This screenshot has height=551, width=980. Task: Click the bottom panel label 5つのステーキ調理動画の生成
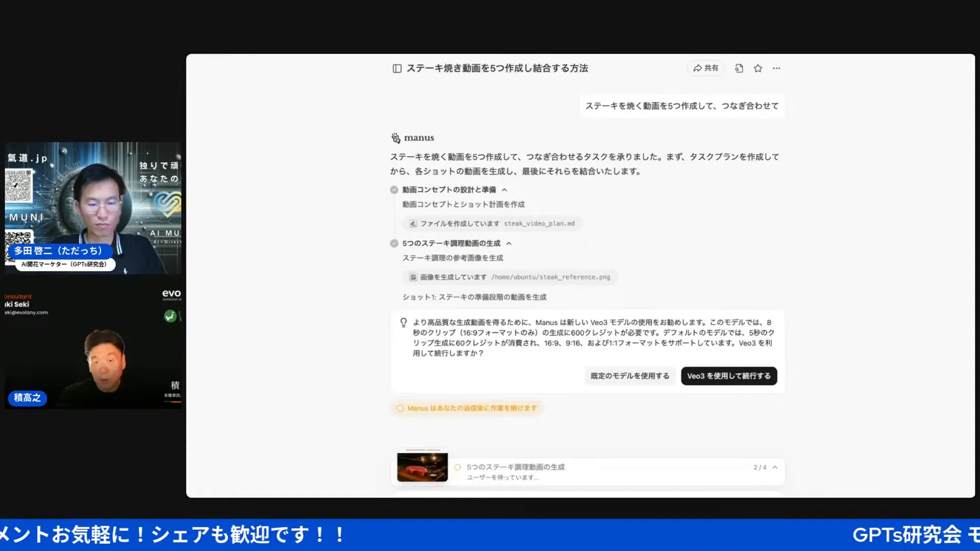click(516, 467)
